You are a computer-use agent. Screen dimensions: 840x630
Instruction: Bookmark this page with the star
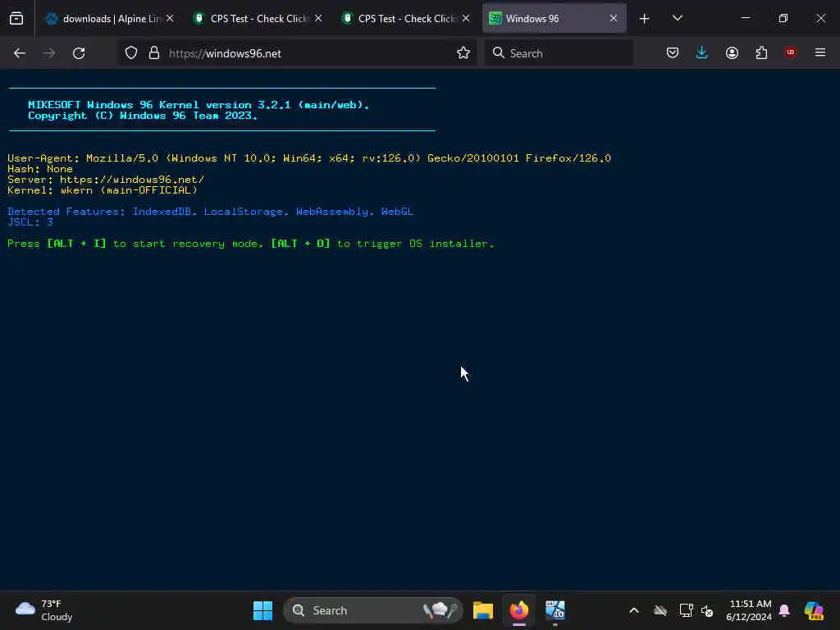point(463,53)
